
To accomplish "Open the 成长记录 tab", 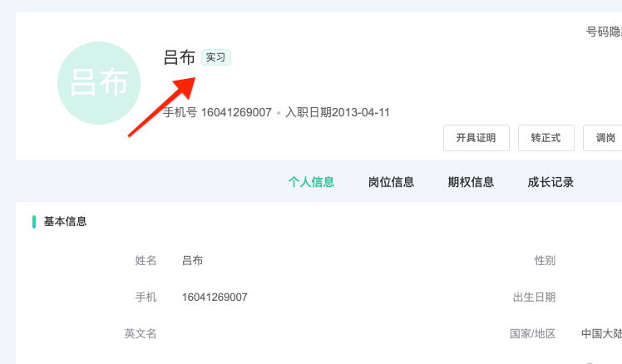I will pos(550,182).
